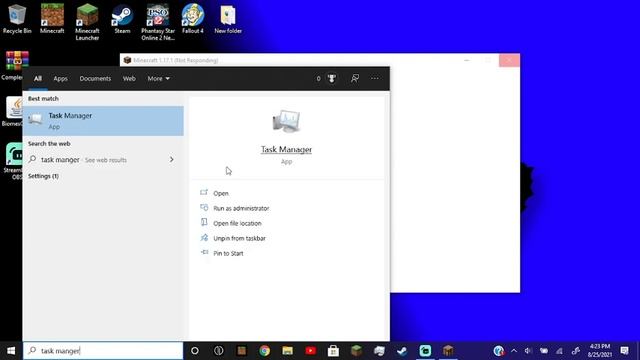Click the Cortana circle taskbar icon

coord(195,351)
